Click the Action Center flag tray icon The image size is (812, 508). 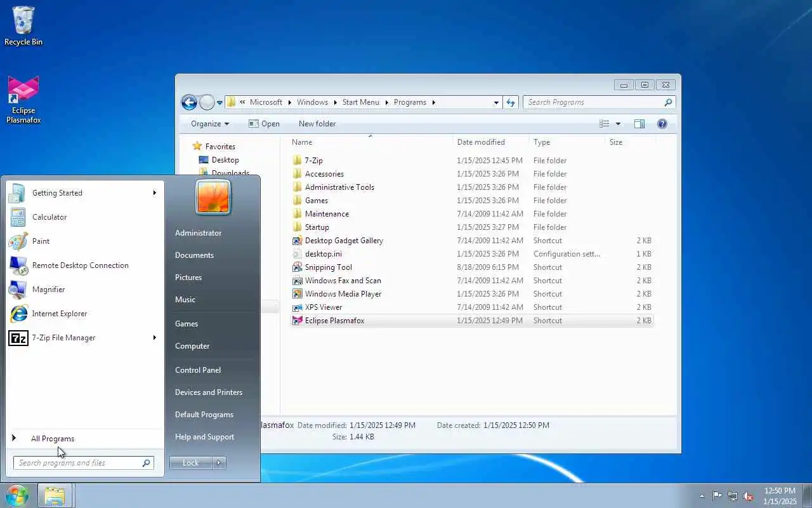(x=717, y=496)
